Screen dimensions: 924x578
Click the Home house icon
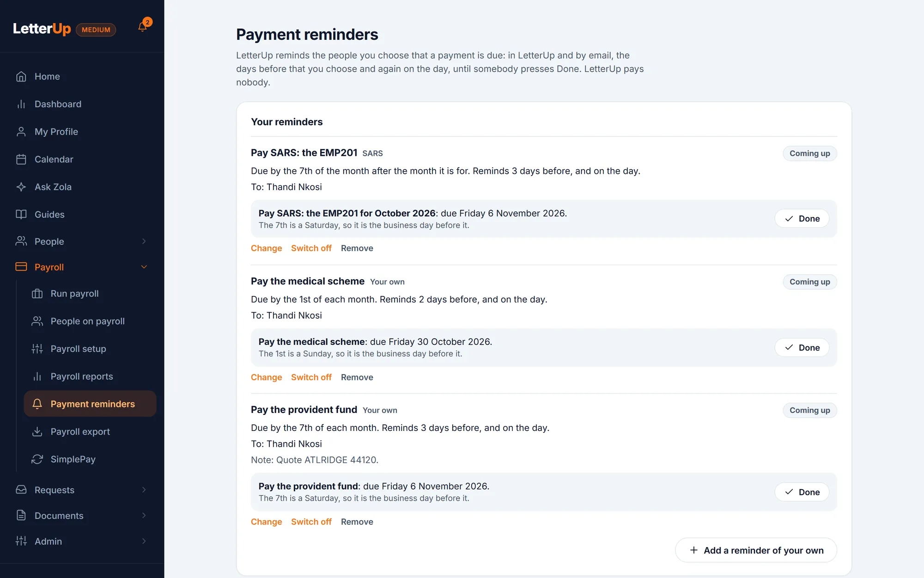[x=21, y=76]
